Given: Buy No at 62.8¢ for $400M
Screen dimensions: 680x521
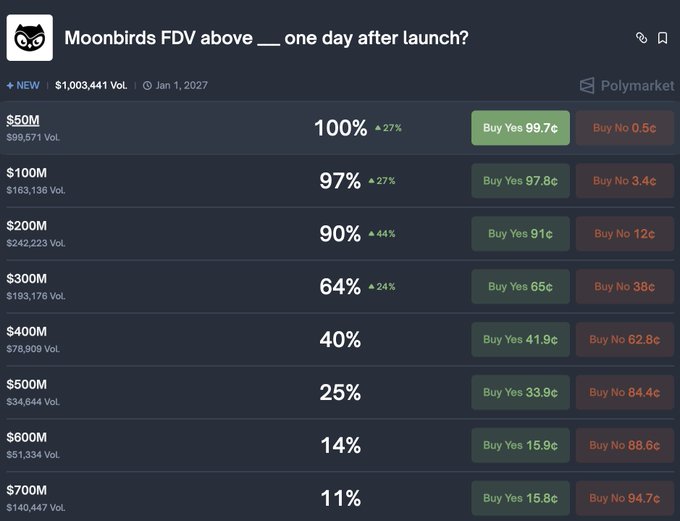Looking at the screenshot, I should [624, 340].
